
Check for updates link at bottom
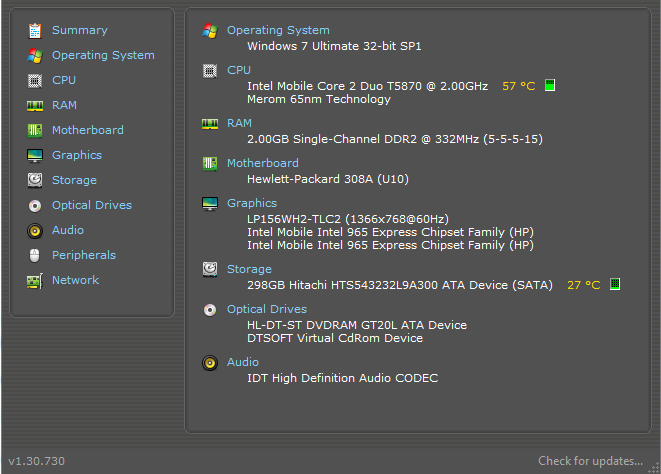coord(590,461)
